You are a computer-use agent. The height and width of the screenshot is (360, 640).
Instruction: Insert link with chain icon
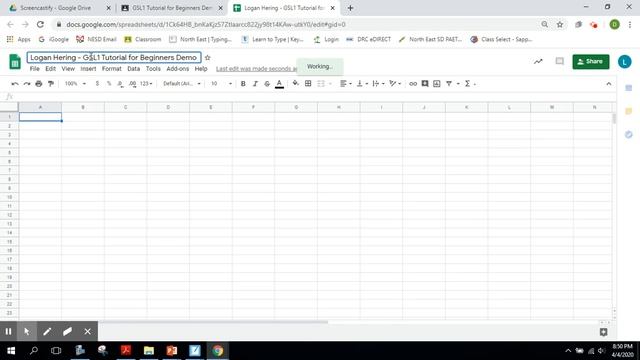coord(413,84)
